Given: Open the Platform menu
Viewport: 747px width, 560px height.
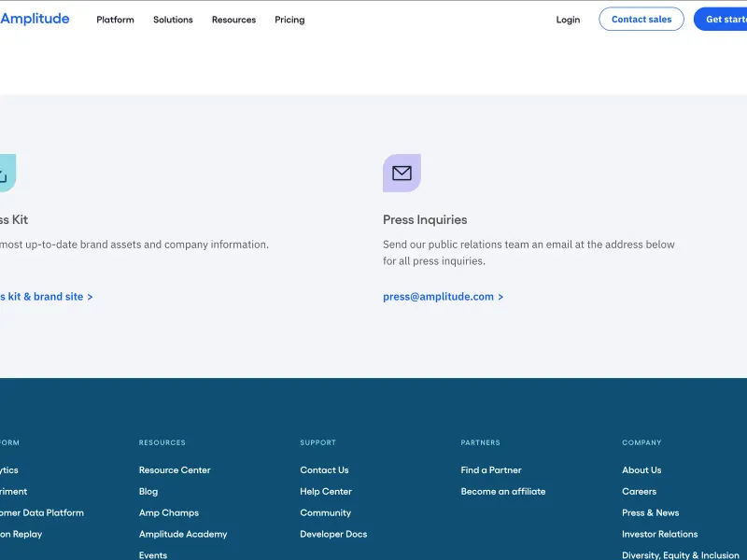Looking at the screenshot, I should [115, 20].
